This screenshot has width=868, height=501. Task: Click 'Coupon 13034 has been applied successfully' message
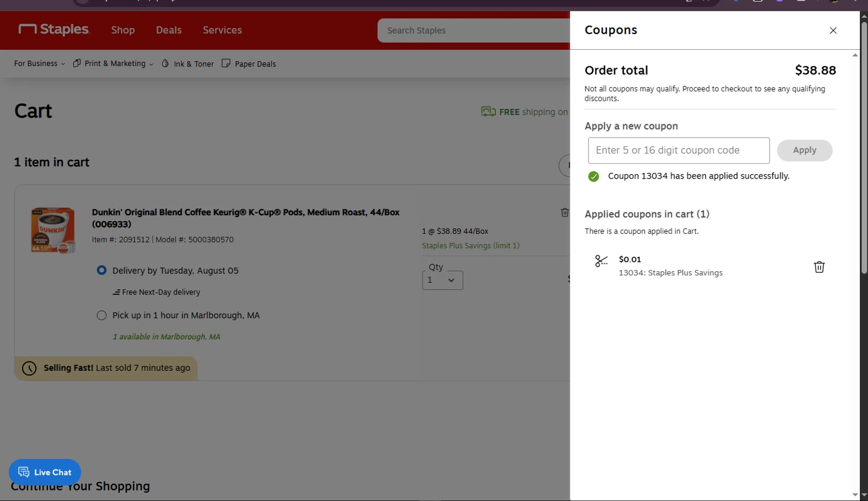pyautogui.click(x=698, y=176)
